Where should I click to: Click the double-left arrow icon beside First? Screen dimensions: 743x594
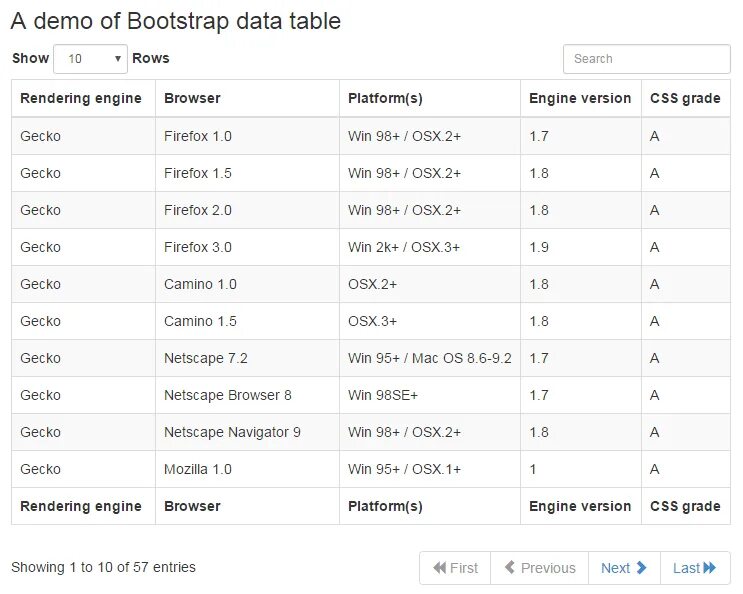(x=439, y=567)
